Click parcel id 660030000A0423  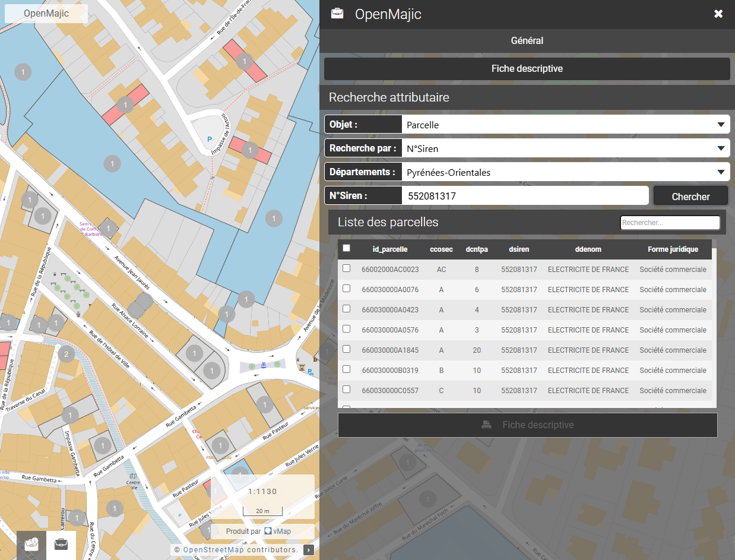pos(390,310)
